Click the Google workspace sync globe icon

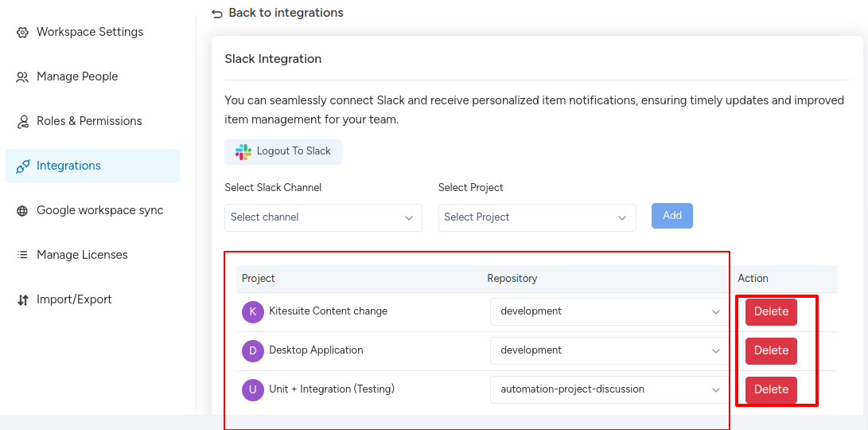(x=22, y=211)
